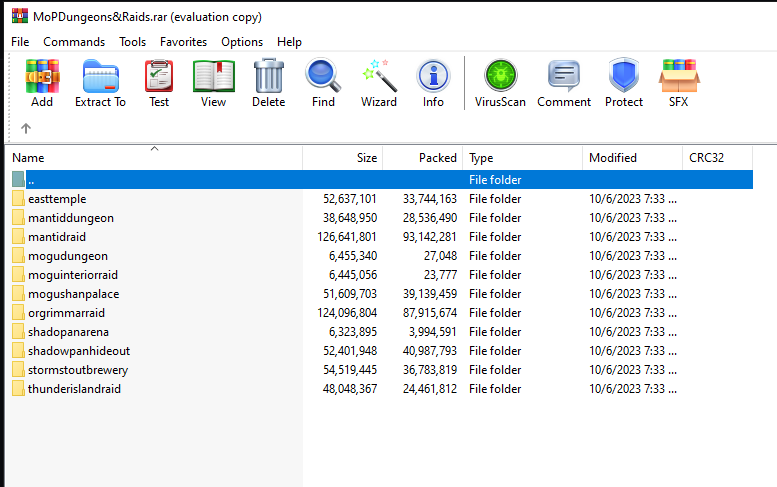This screenshot has height=487, width=777.
Task: Select the thunderislandraid folder icon
Action: click(x=18, y=388)
